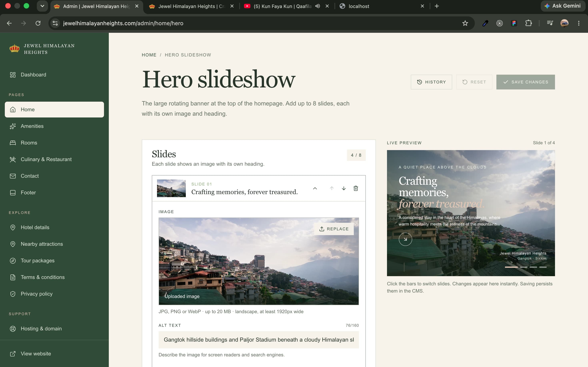Open Hosting & domain support
This screenshot has height=367, width=588.
pyautogui.click(x=54, y=329)
